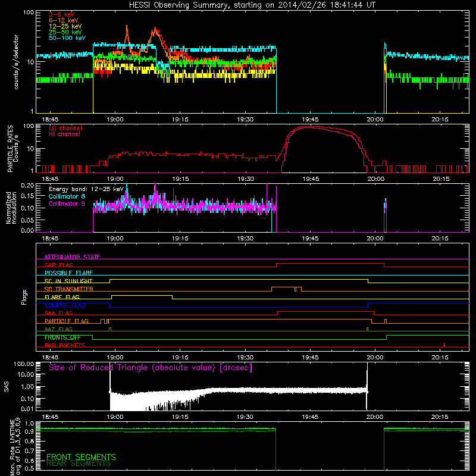Click the PARTICLE_FLAG label
The width and height of the screenshot is (476, 476).
click(x=67, y=321)
